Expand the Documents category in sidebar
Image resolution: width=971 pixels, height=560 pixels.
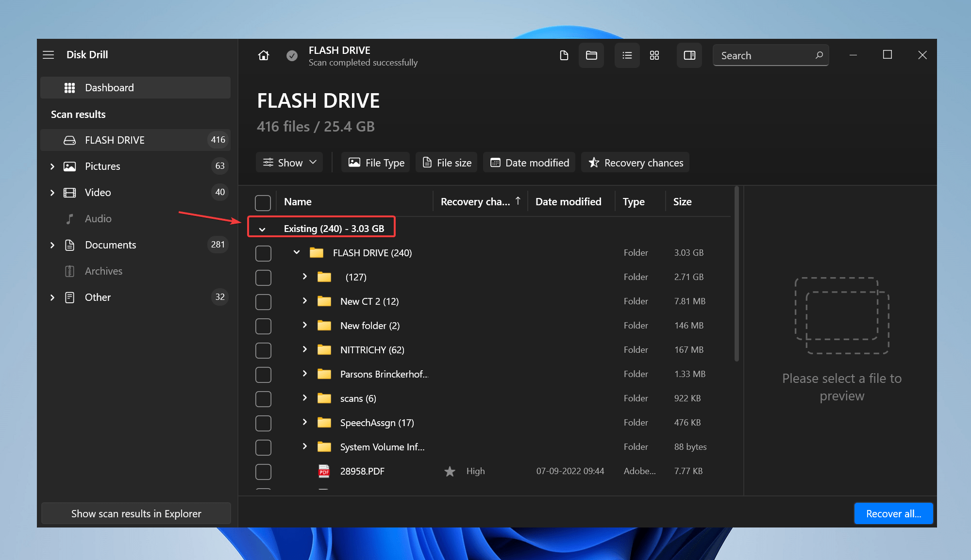52,245
